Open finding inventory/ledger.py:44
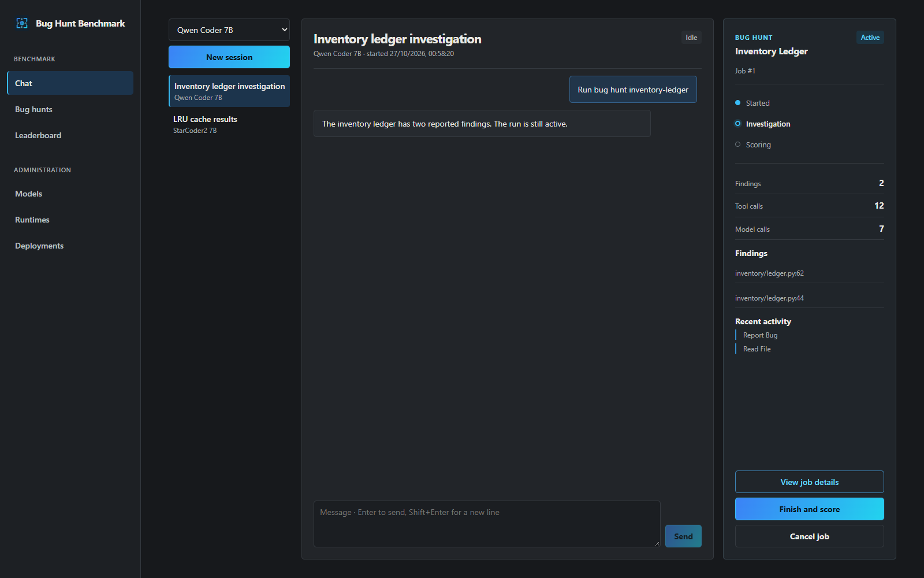 pyautogui.click(x=769, y=298)
